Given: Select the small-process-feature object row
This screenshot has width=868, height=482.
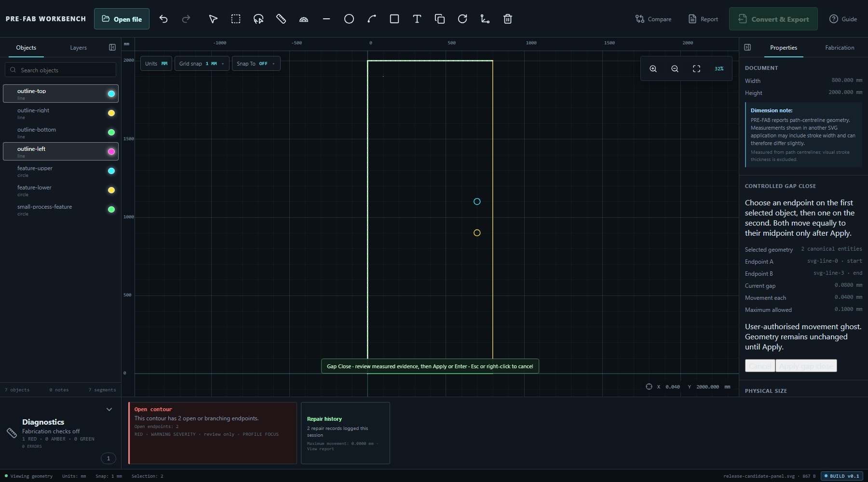Looking at the screenshot, I should pyautogui.click(x=61, y=209).
